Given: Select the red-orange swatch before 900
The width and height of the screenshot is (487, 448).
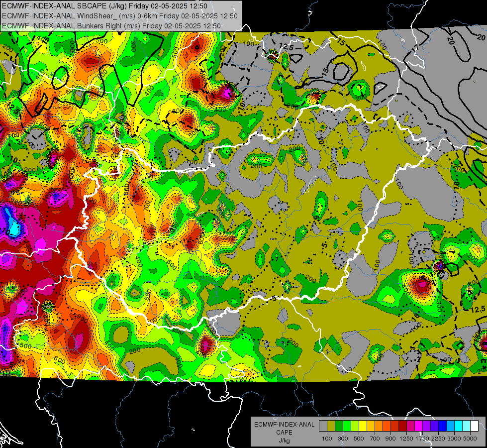Looking at the screenshot, I should click(x=387, y=426).
